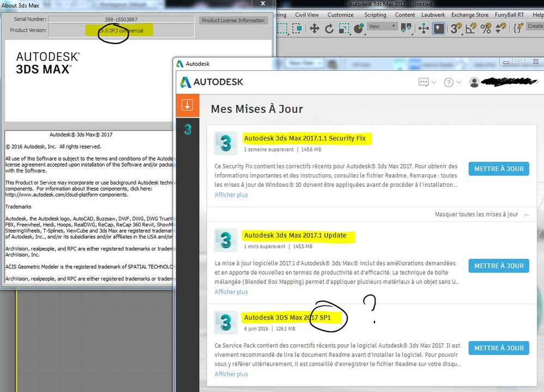Open the Exchange Store menu
Image resolution: width=544 pixels, height=392 pixels.
(x=470, y=15)
